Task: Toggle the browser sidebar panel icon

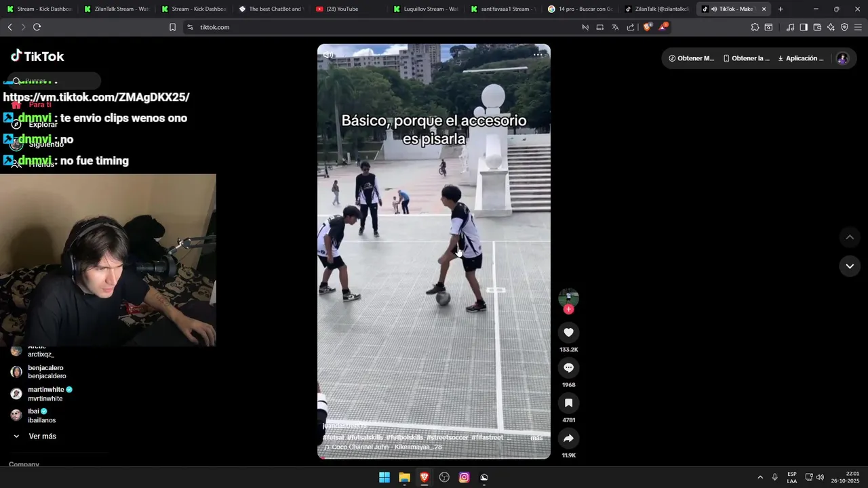Action: pos(804,27)
